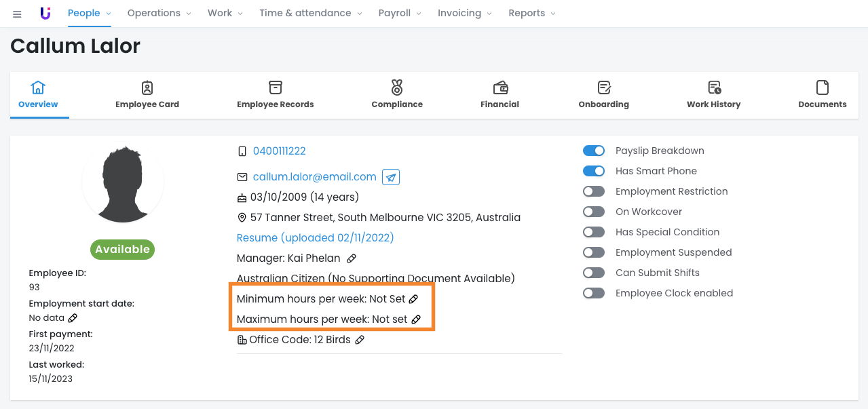Image resolution: width=868 pixels, height=409 pixels.
Task: Expand the Reports dropdown menu
Action: click(532, 14)
